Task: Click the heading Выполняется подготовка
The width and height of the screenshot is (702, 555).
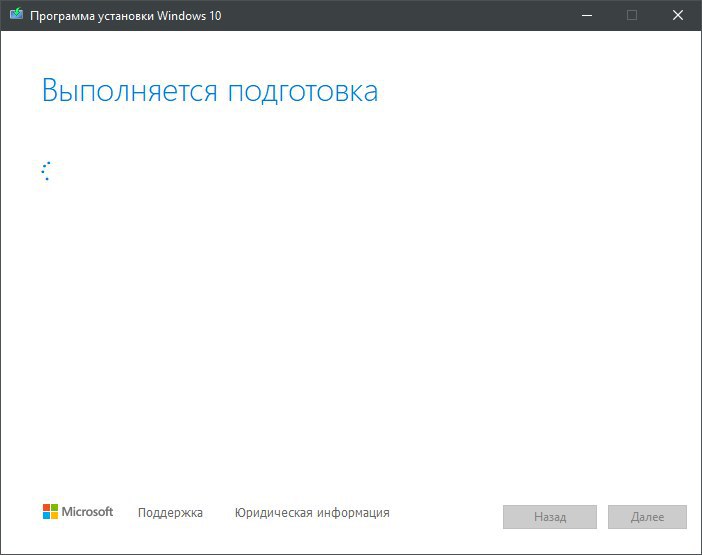Action: 210,91
